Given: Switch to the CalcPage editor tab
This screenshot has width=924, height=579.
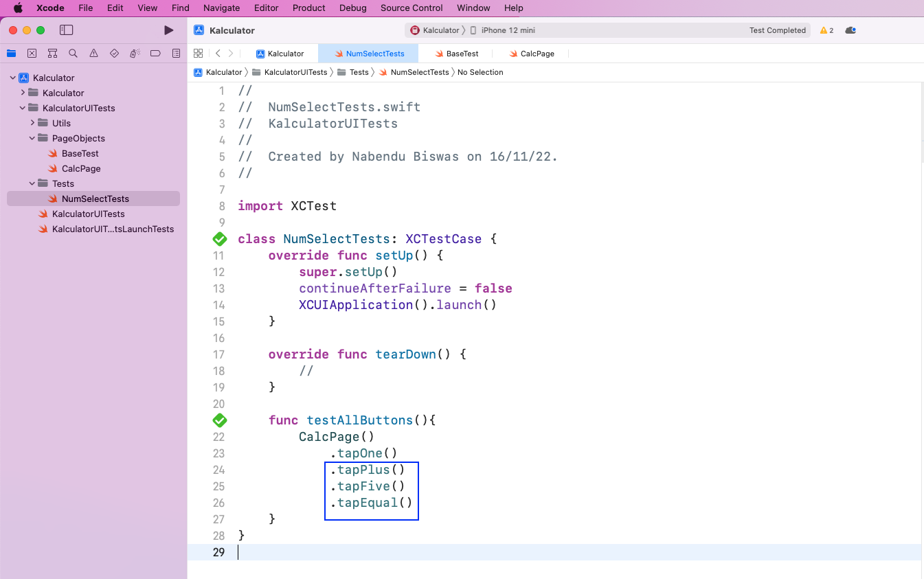Looking at the screenshot, I should coord(532,54).
